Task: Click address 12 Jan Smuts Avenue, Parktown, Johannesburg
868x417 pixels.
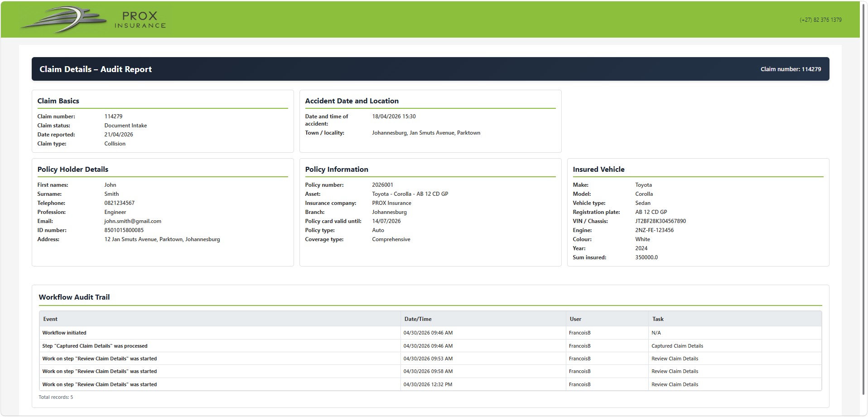Action: pos(162,239)
